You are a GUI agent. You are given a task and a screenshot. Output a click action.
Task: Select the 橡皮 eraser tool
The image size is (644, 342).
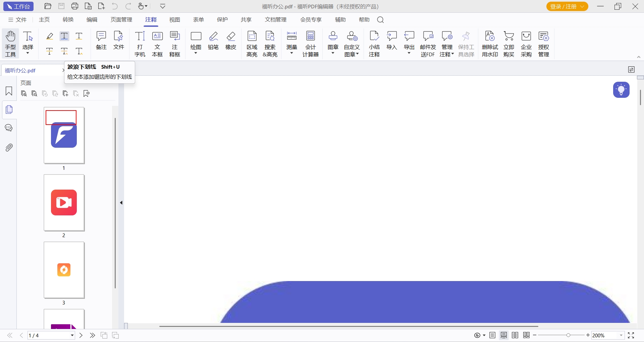(231, 41)
